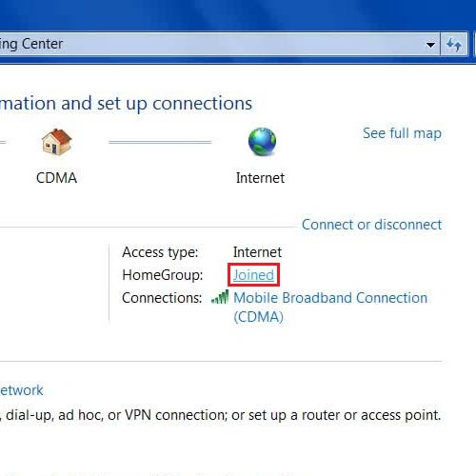Click the VPN connection description text
This screenshot has width=476, height=476.
pyautogui.click(x=221, y=415)
